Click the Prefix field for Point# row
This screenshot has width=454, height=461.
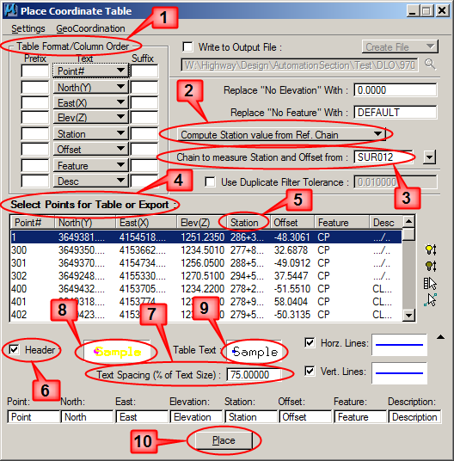[35, 71]
